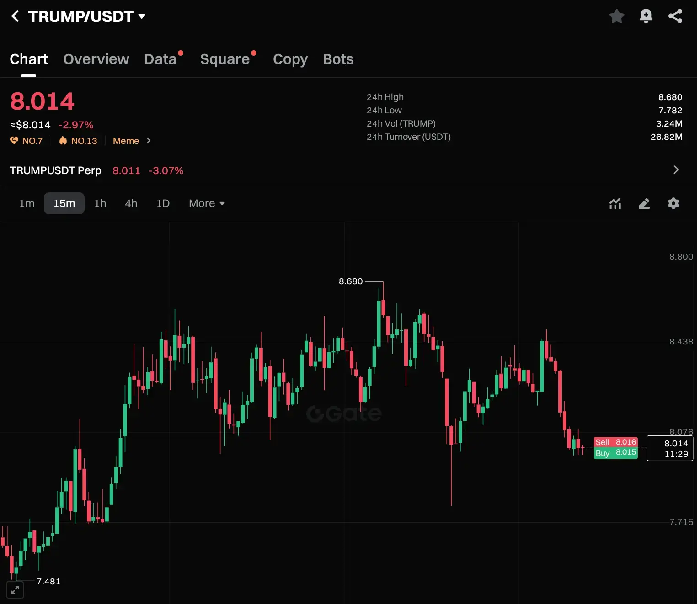Viewport: 700px width, 604px height.
Task: Open the TRUMP/USDT pair selector dropdown
Action: tap(142, 16)
